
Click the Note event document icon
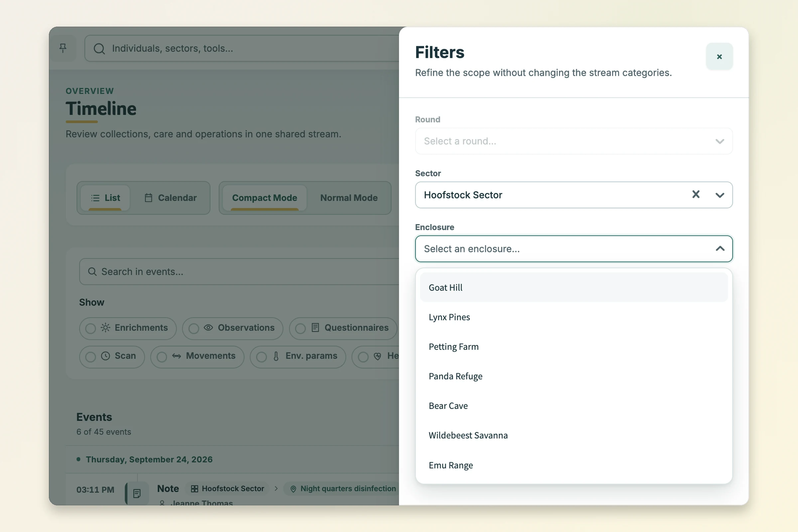[137, 493]
